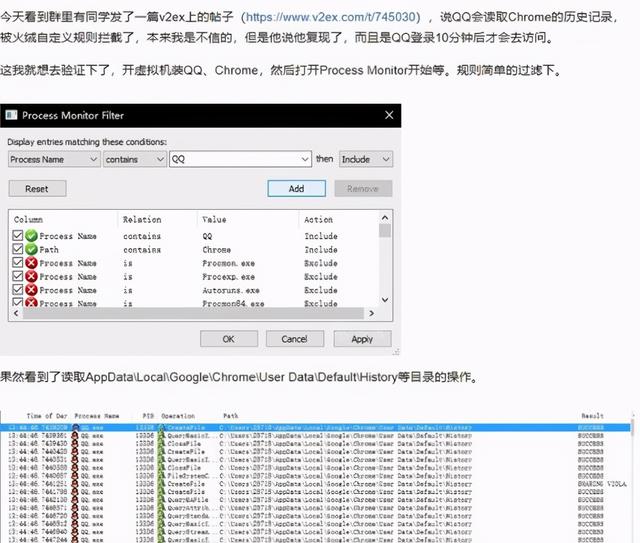Screen dimensions: 640x543
Task: Click the CloseFile operation at 7439430
Action: click(184, 443)
